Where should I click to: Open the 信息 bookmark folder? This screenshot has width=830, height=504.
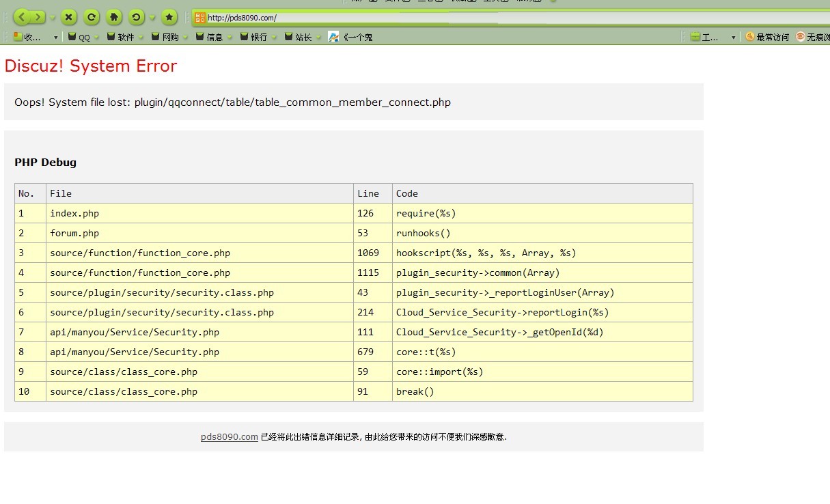click(210, 37)
